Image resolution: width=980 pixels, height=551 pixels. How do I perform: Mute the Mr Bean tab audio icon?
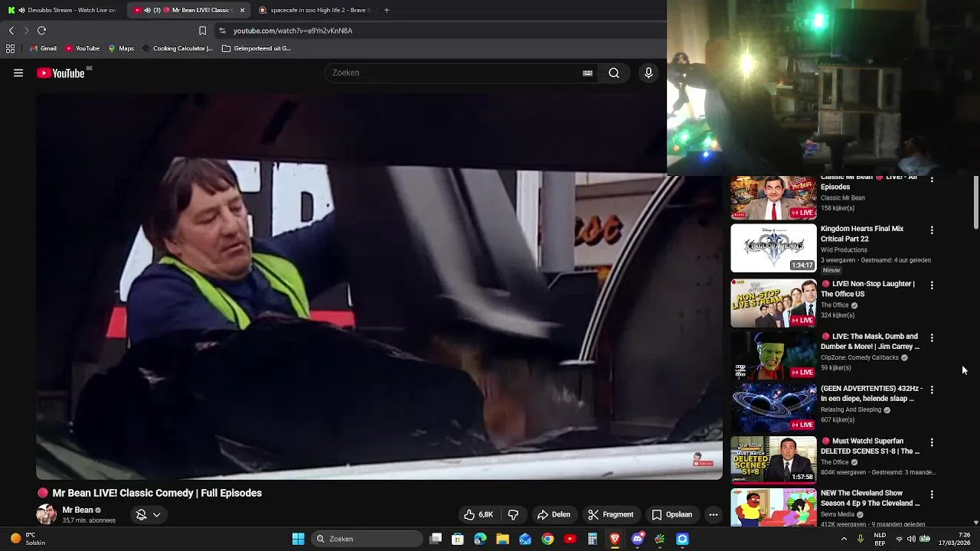[147, 10]
